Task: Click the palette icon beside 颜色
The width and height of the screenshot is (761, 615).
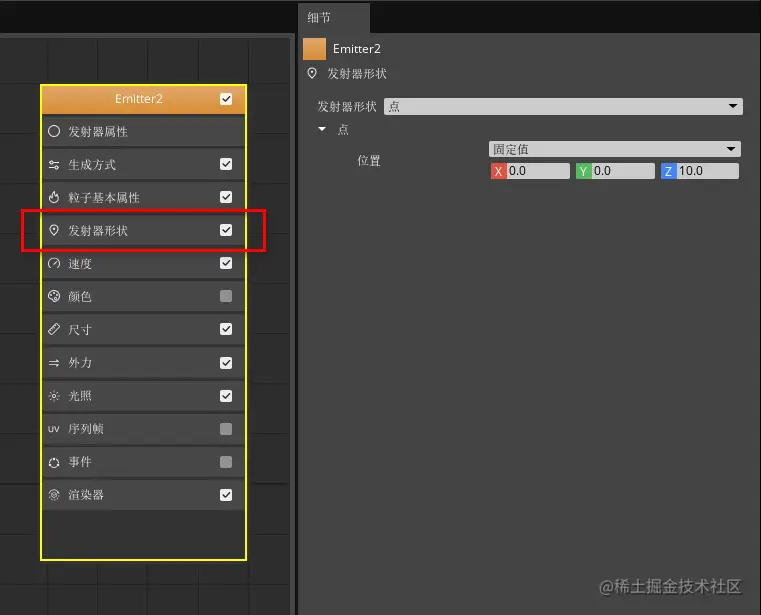Action: coord(54,296)
